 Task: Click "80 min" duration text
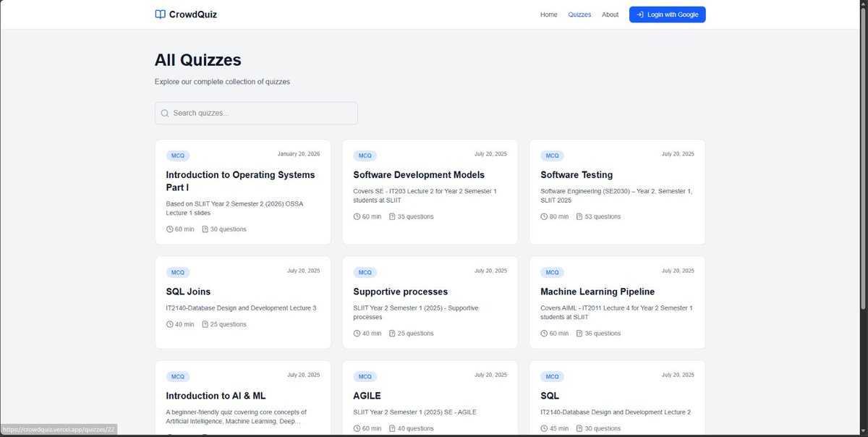(x=558, y=216)
